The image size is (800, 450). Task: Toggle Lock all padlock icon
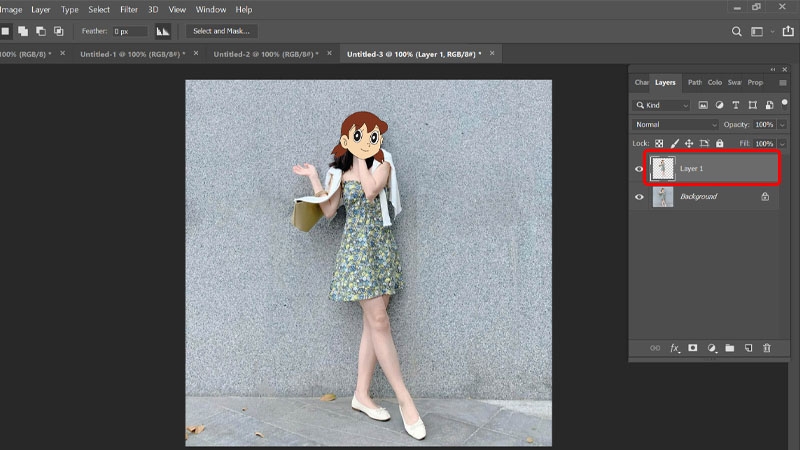(x=719, y=143)
